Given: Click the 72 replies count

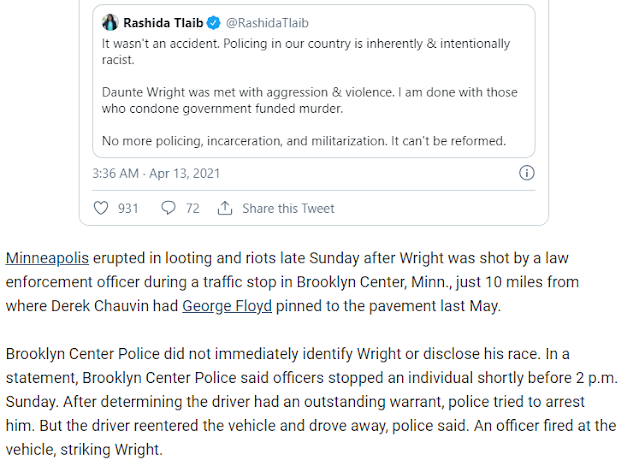Looking at the screenshot, I should (x=192, y=209).
